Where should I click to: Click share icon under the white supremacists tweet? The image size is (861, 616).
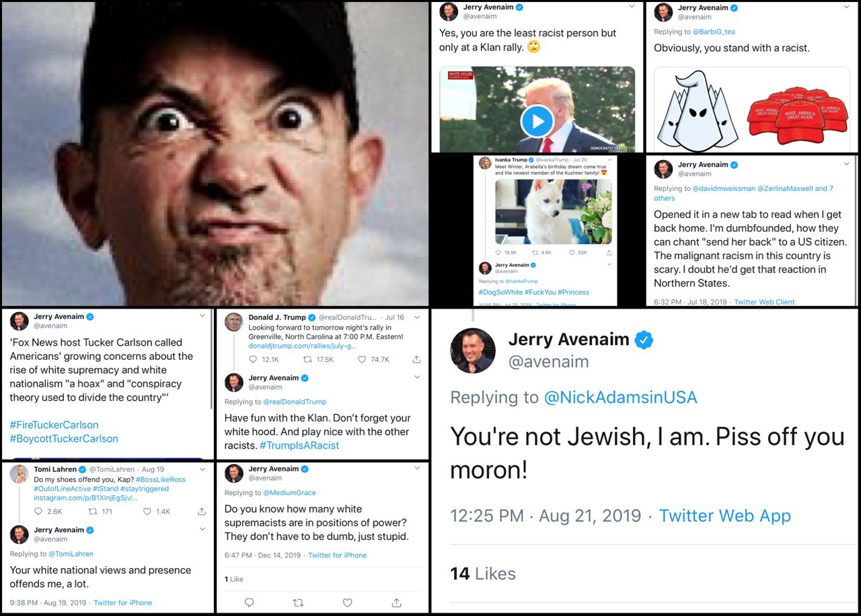tap(396, 603)
